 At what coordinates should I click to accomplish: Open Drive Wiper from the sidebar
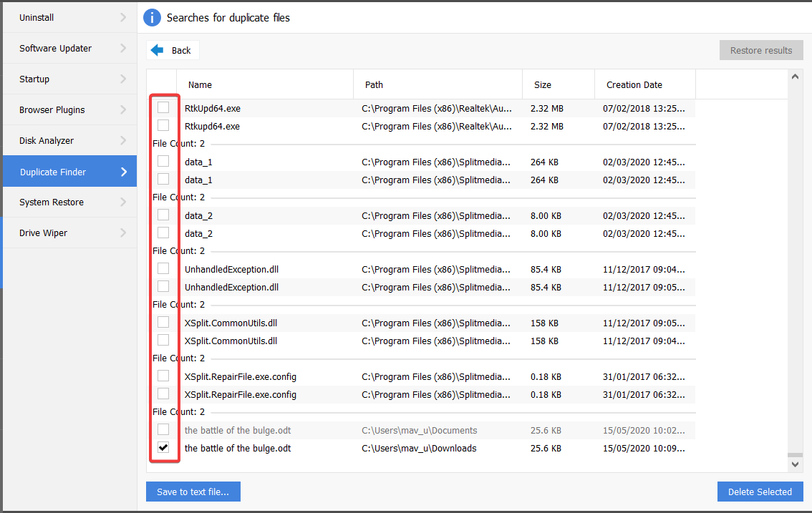tap(70, 233)
